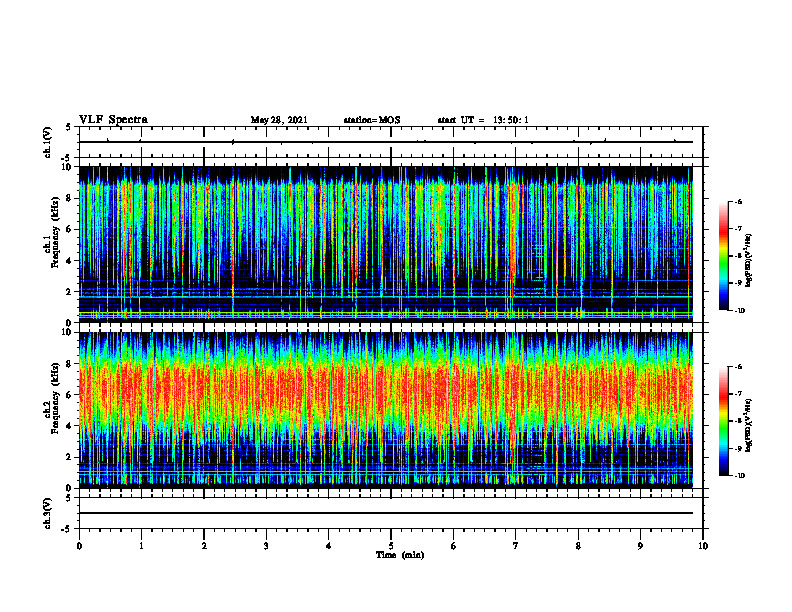Image resolution: width=792 pixels, height=612 pixels.
Task: Click the "ch.1(V)" waveform axis label
Action: 48,142
